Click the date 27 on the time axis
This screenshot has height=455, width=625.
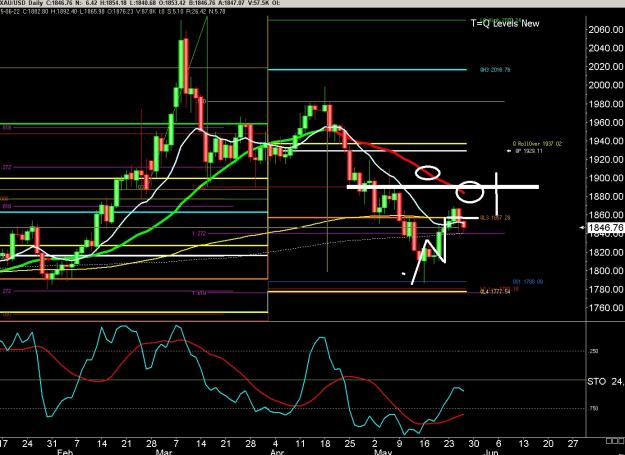[573, 443]
